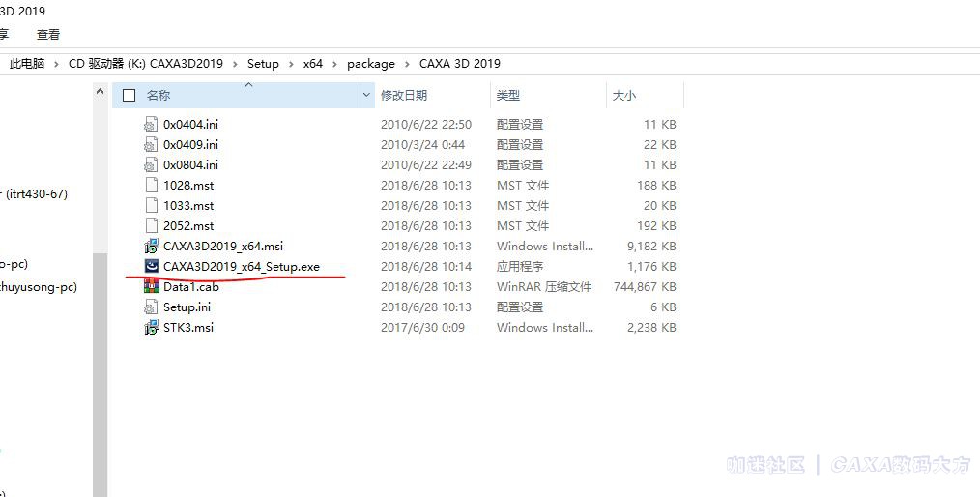Click the 2,238 KB size of STK3.msi
Image resolution: width=980 pixels, height=497 pixels.
651,328
